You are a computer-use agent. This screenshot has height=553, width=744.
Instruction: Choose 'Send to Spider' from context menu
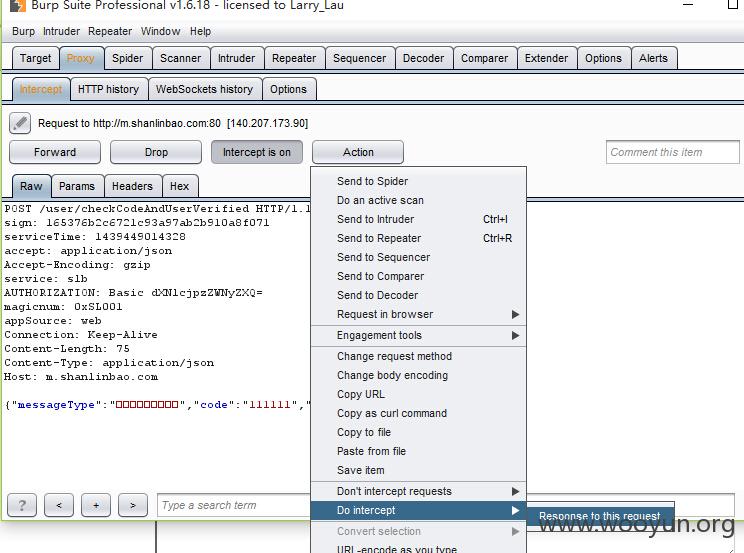pos(418,181)
